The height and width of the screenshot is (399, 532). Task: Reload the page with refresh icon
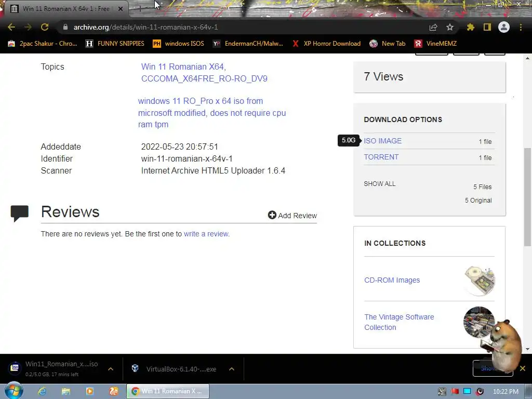[x=45, y=27]
